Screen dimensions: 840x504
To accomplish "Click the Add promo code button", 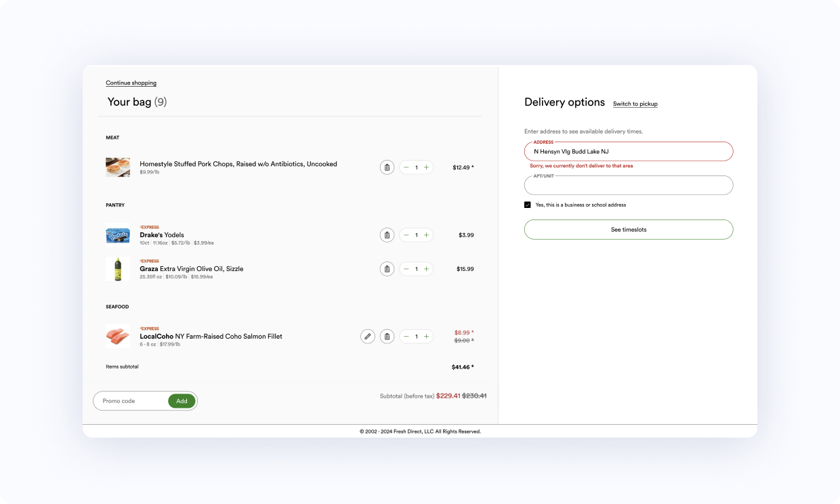I will (x=182, y=401).
